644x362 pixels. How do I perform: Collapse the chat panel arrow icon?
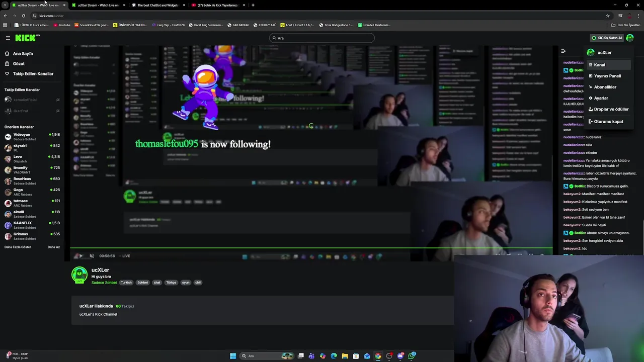click(563, 51)
